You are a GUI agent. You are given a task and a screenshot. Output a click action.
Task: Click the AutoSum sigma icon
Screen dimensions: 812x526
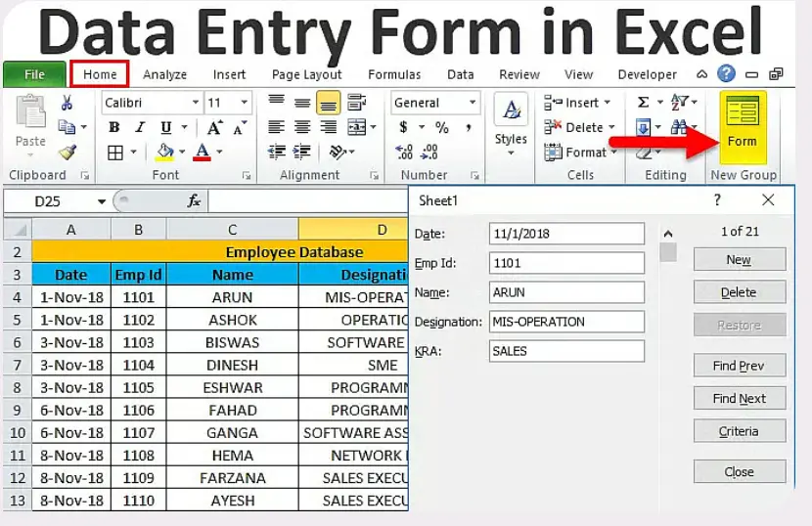(x=643, y=103)
